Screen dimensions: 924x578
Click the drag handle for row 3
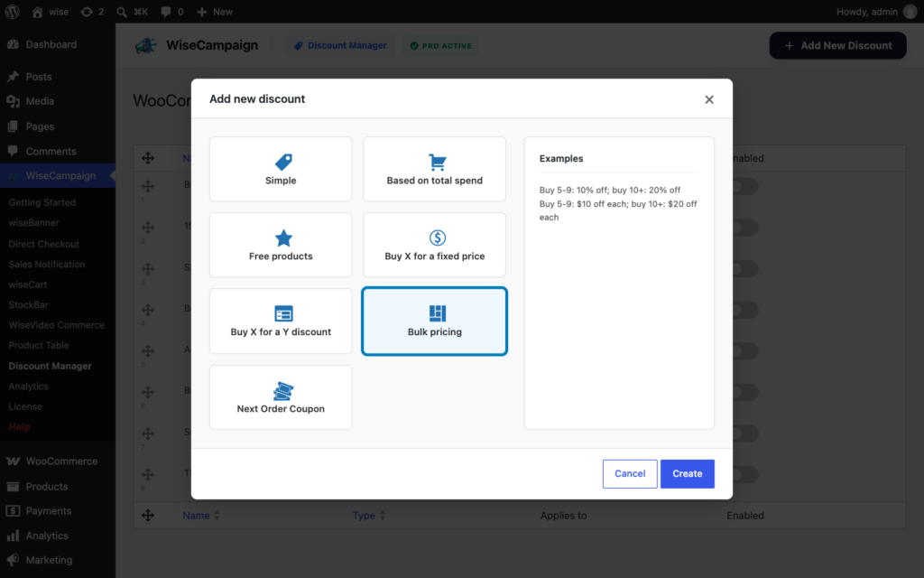[148, 269]
